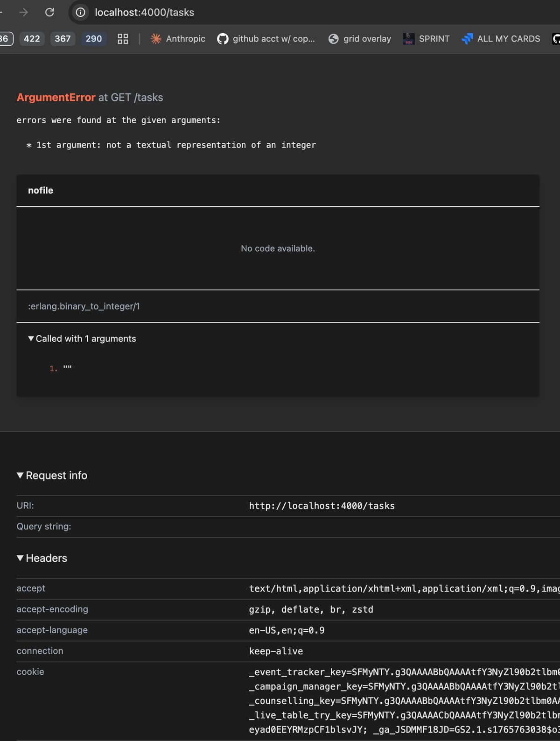The width and height of the screenshot is (560, 741).
Task: Click the localhost:4000/tasks address bar
Action: (x=145, y=12)
